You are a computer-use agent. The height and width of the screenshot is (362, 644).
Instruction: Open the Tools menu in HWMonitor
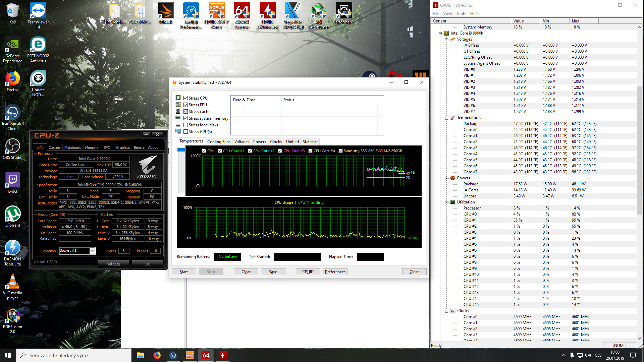(461, 14)
